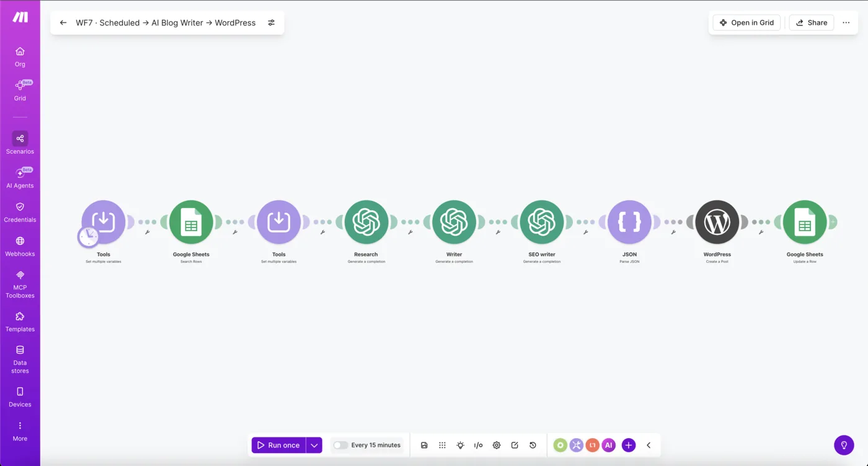The image size is (868, 466).
Task: Click the wrench between WordPress and last Google Sheets
Action: pos(761,232)
